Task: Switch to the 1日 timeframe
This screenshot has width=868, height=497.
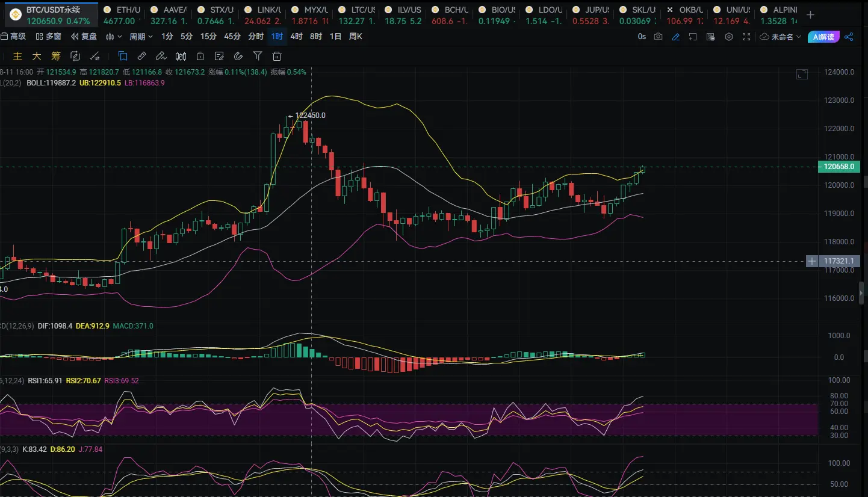Action: [335, 37]
